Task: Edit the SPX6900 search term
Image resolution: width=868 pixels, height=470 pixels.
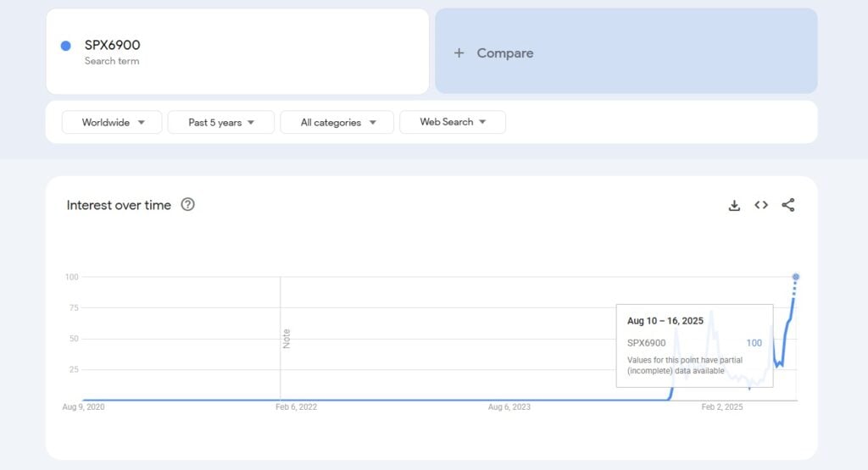Action: pyautogui.click(x=237, y=52)
